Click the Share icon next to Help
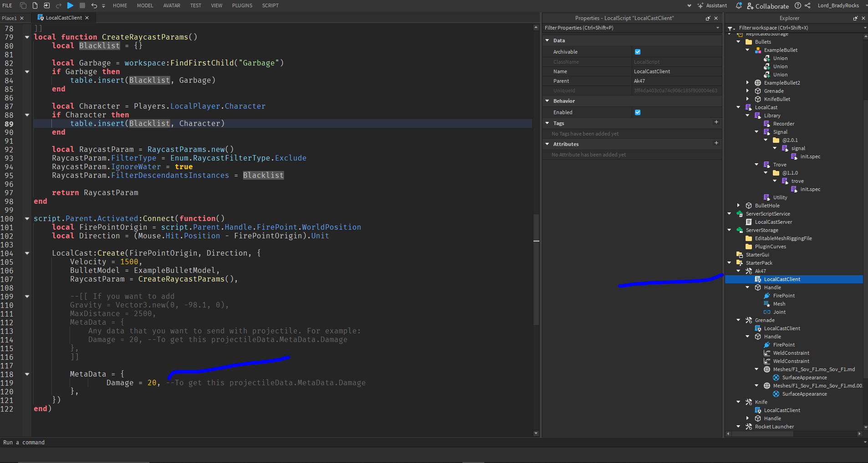The image size is (868, 463). 807,5
